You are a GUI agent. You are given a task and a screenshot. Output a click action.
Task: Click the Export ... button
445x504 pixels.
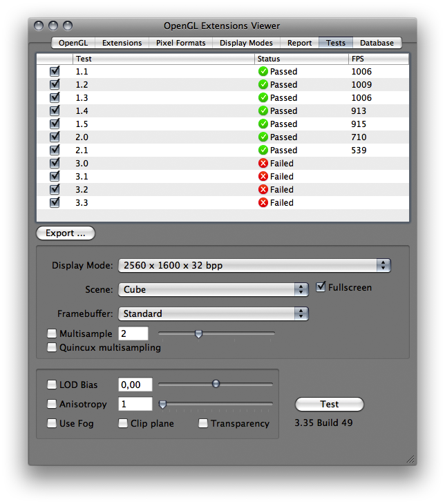pos(66,233)
